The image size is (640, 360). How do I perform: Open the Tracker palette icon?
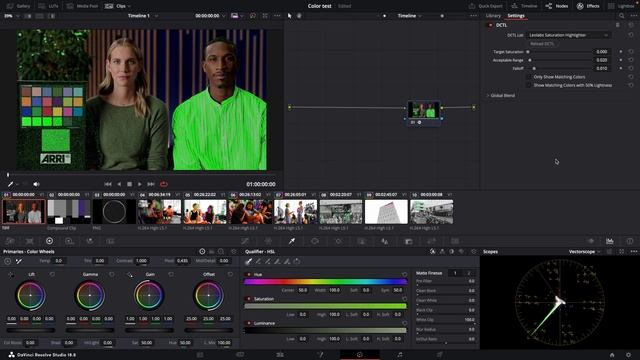pos(338,241)
